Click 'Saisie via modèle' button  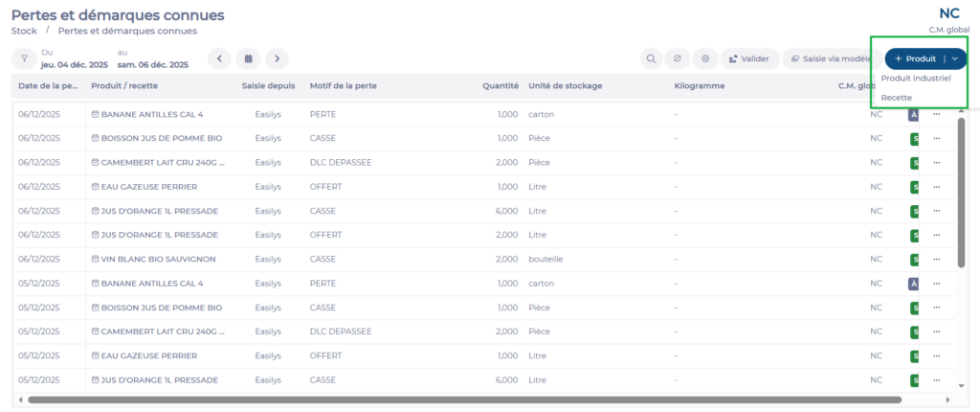pos(829,58)
